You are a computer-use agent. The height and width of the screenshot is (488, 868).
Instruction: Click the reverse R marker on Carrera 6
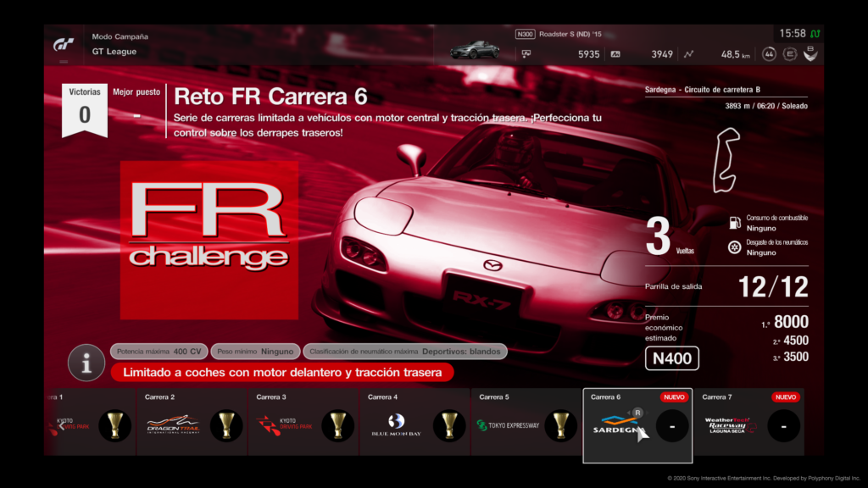(637, 413)
